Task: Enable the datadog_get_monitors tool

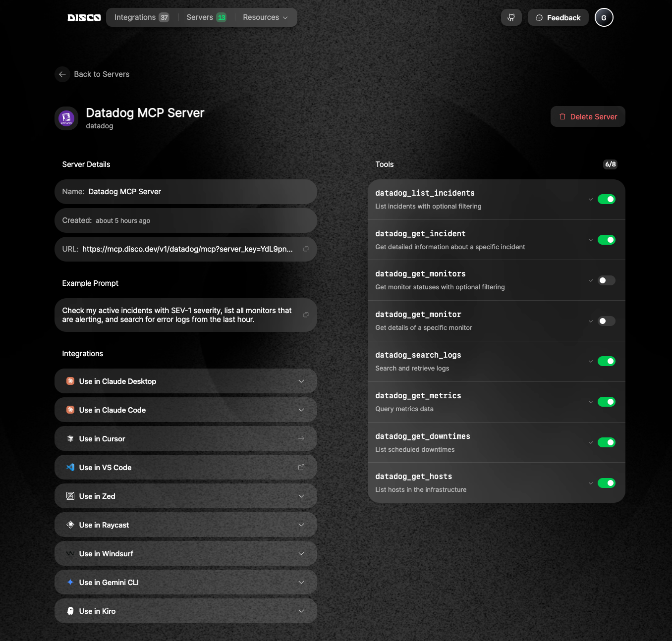Action: [607, 280]
